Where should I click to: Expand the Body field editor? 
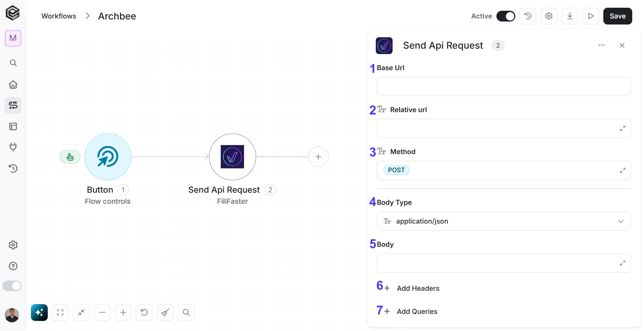click(623, 263)
